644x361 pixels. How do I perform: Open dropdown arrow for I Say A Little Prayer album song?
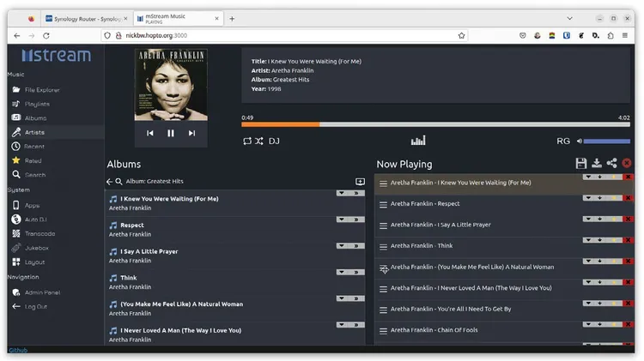tap(341, 245)
